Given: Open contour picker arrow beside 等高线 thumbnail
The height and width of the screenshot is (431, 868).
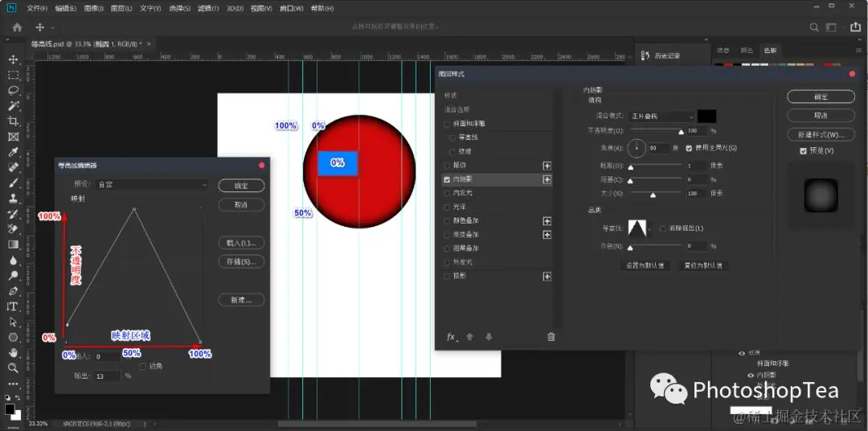Looking at the screenshot, I should (x=650, y=228).
